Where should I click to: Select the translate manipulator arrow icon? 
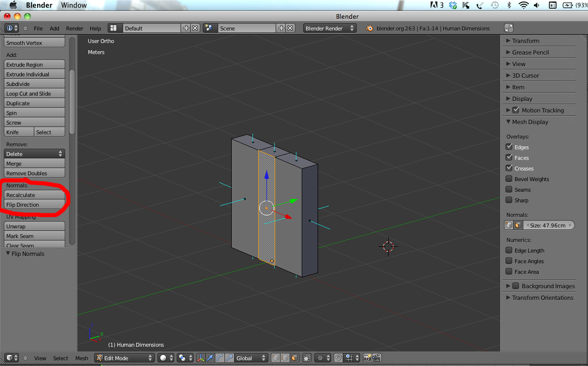[x=210, y=358]
